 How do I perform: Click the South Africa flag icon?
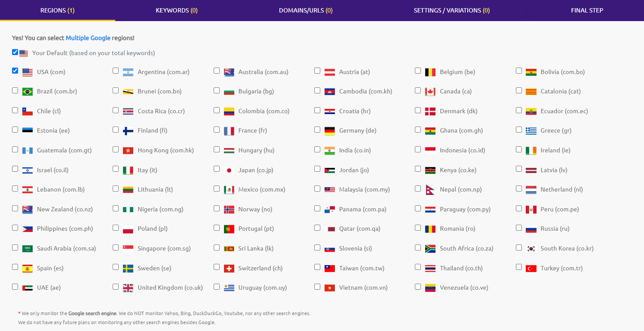(x=430, y=249)
